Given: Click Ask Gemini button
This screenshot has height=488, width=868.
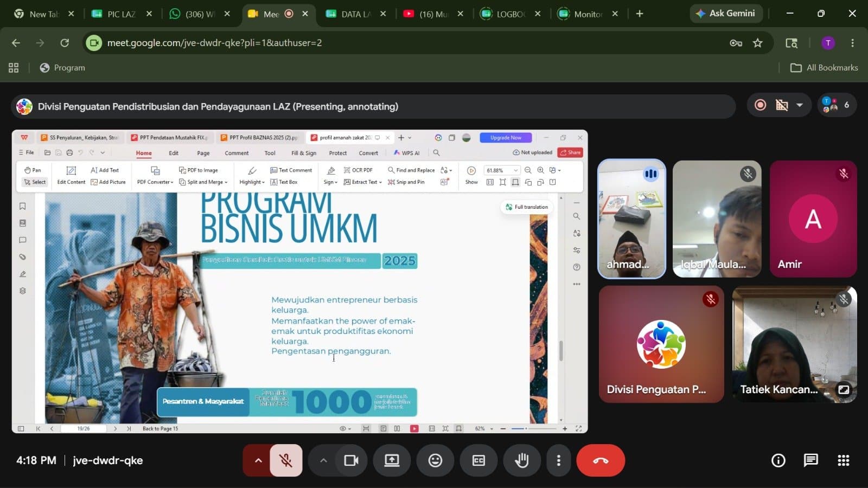Looking at the screenshot, I should (x=726, y=13).
